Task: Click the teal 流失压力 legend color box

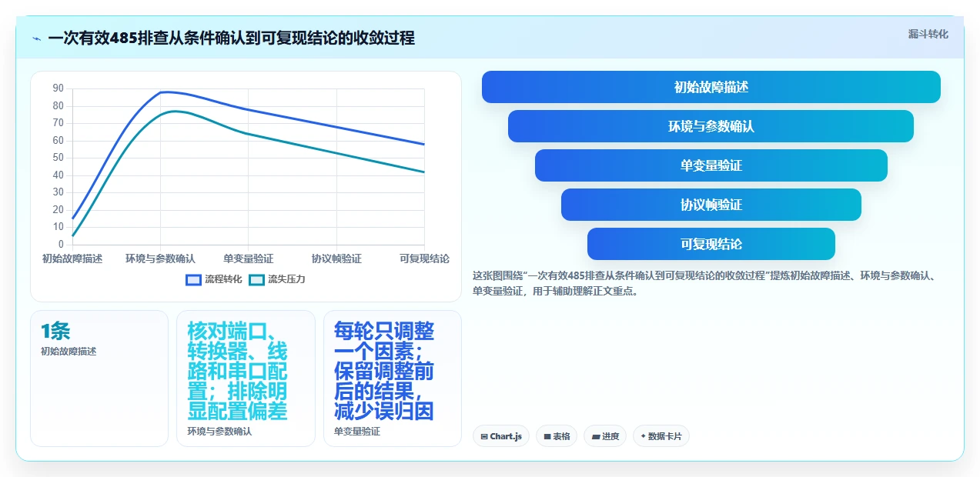Action: (x=257, y=279)
